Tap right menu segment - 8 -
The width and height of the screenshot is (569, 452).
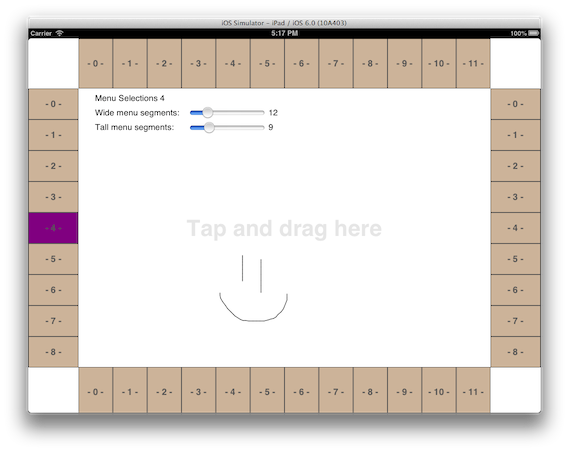pyautogui.click(x=516, y=352)
